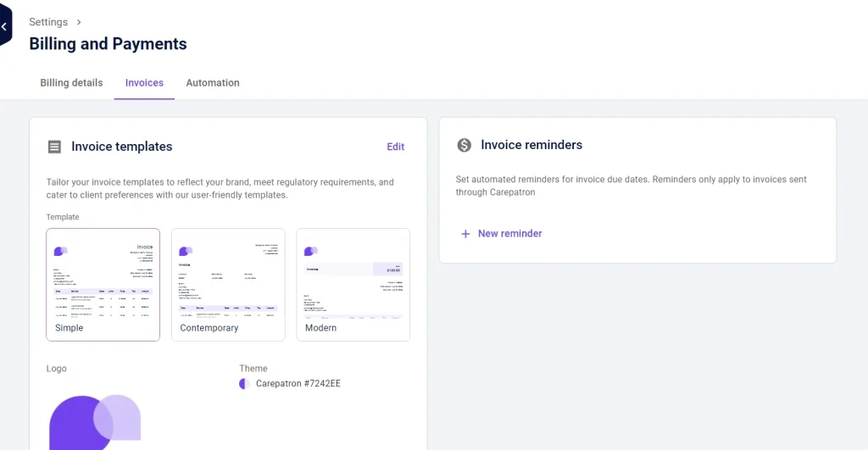Open the Automation tab
868x450 pixels.
coord(213,83)
